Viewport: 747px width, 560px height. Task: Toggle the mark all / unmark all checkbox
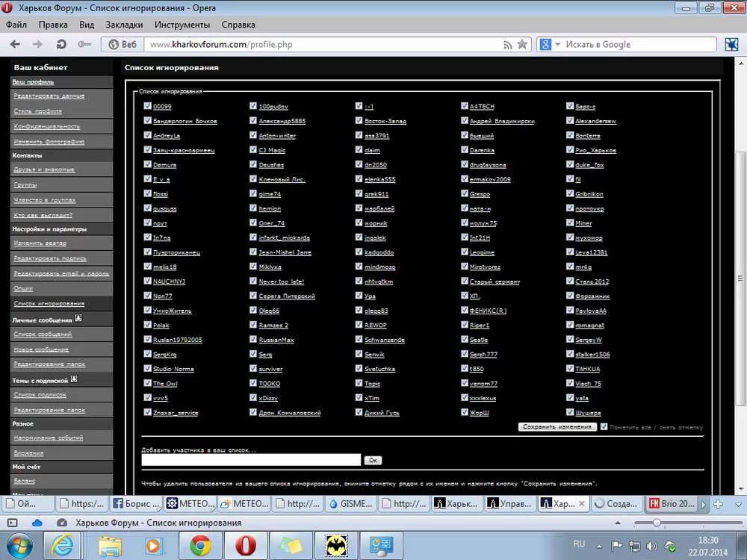tap(604, 427)
